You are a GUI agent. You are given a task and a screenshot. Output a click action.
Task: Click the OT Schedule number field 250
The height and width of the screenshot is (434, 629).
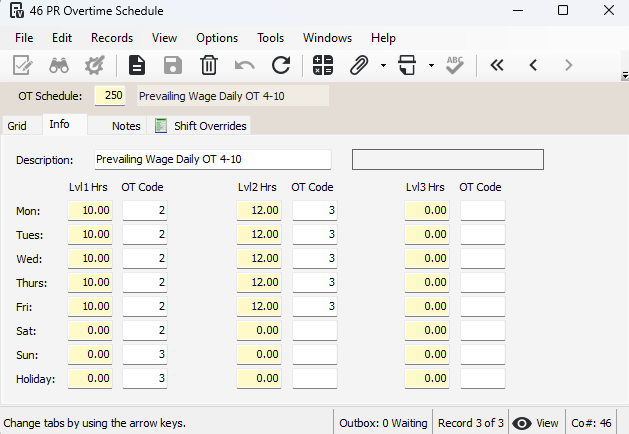(x=110, y=96)
